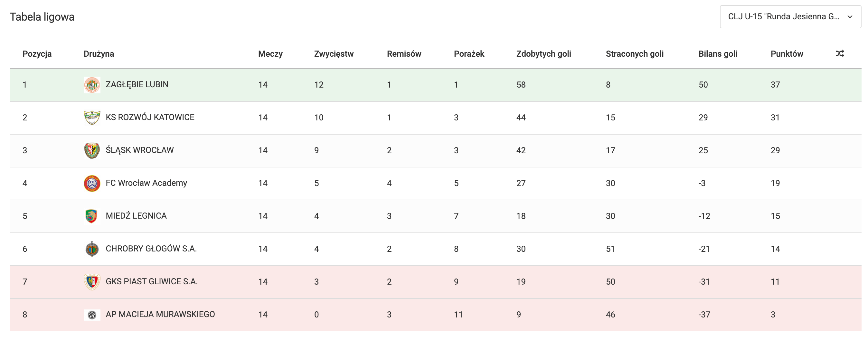Screen dimensions: 868x340
Task: Sort by Zwycięstw column header
Action: [x=334, y=54]
